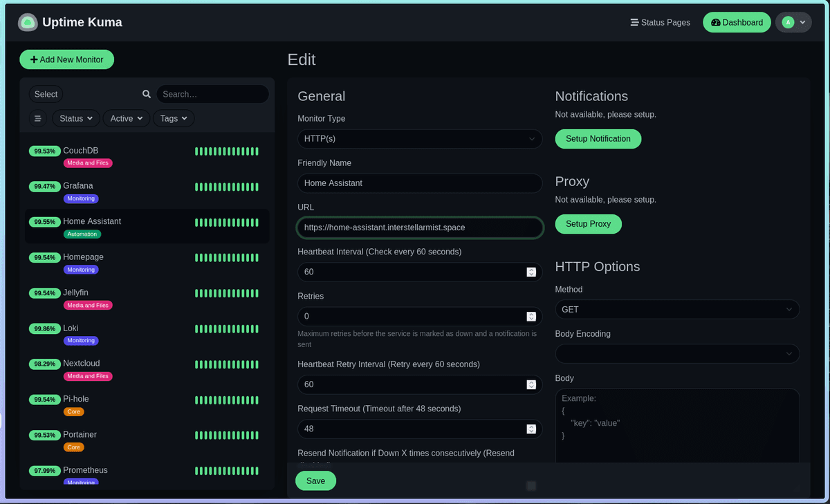Select the Home Assistant monitor in list
Image resolution: width=830 pixels, height=504 pixels.
(x=147, y=227)
